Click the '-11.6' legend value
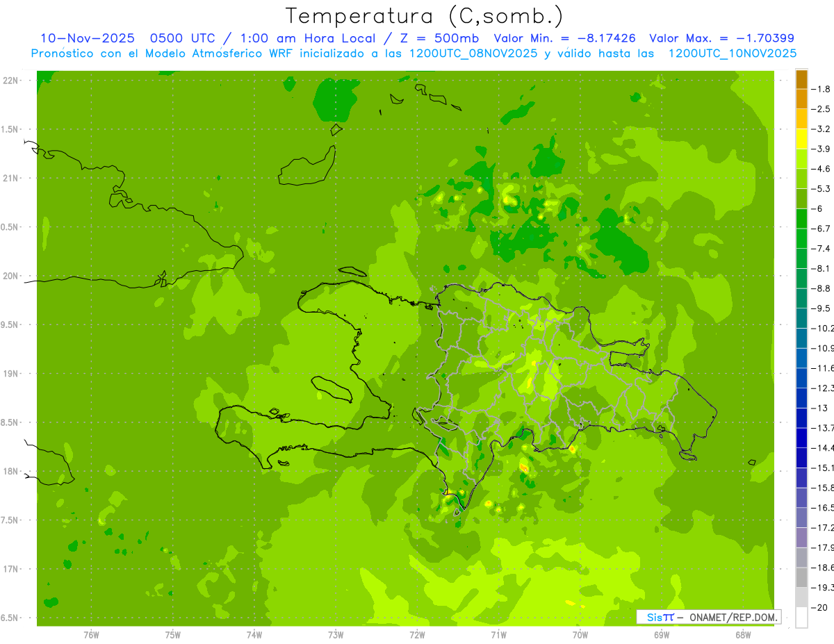834x644 pixels. [823, 368]
